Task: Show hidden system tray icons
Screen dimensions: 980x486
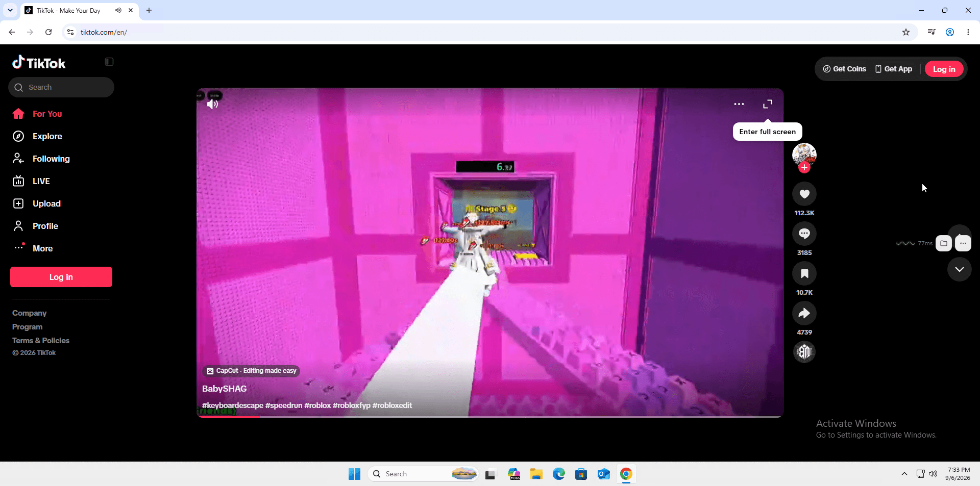Action: (x=904, y=474)
